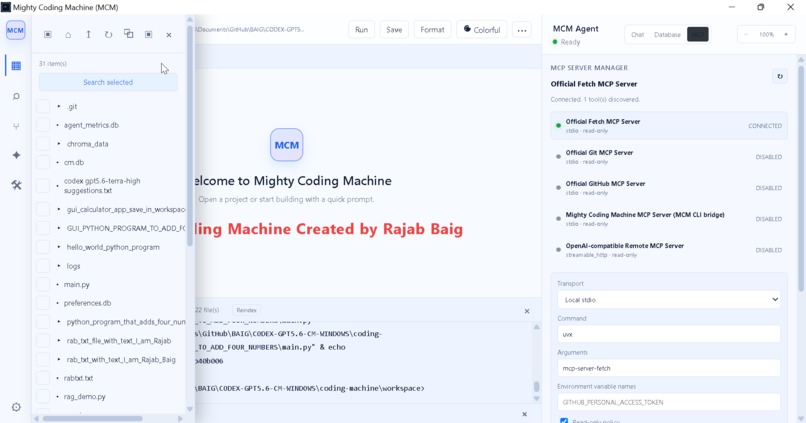Expand the chroma_data folder arrow
The height and width of the screenshot is (423, 806).
tap(59, 144)
